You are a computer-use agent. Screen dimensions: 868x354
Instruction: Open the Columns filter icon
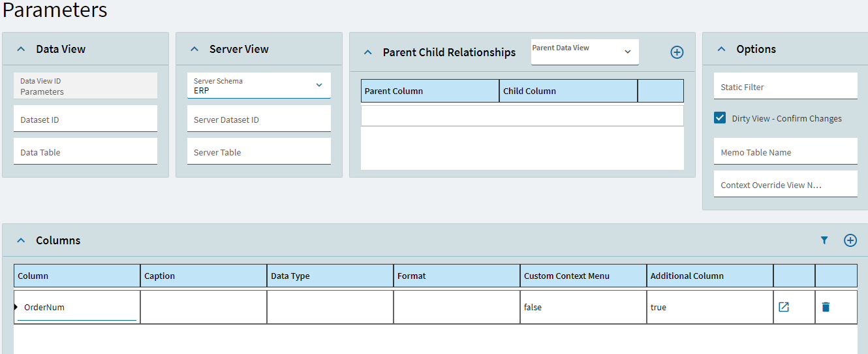824,240
